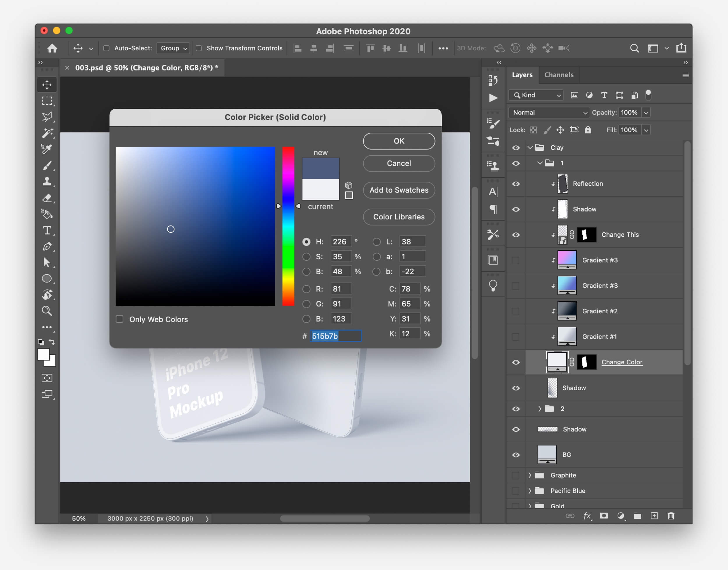Select the L lightness radio button
728x570 pixels.
tap(376, 242)
